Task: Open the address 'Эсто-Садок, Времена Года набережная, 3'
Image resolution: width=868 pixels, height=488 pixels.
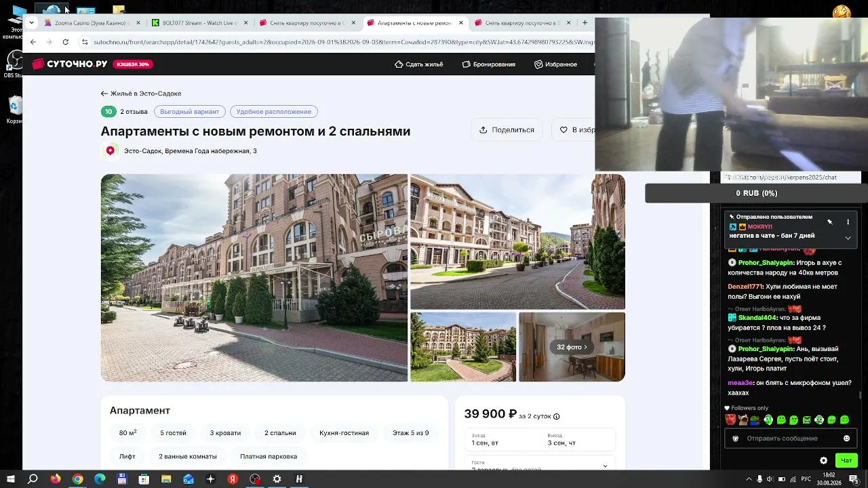Action: (191, 151)
